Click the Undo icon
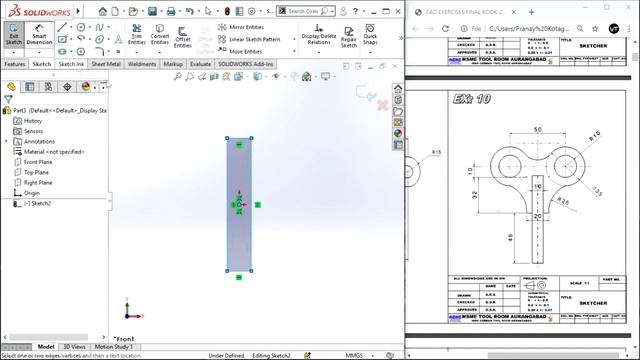 189,11
